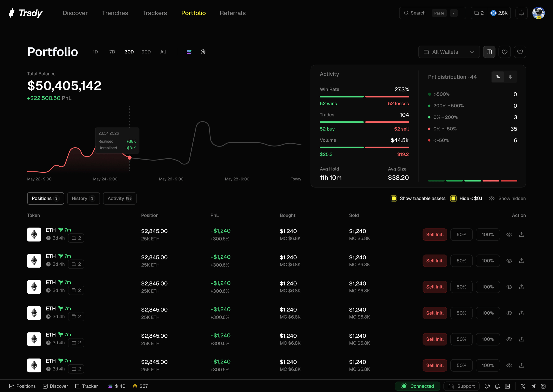Hide the fourth ETH position with eye icon
The image size is (553, 392).
(x=509, y=313)
